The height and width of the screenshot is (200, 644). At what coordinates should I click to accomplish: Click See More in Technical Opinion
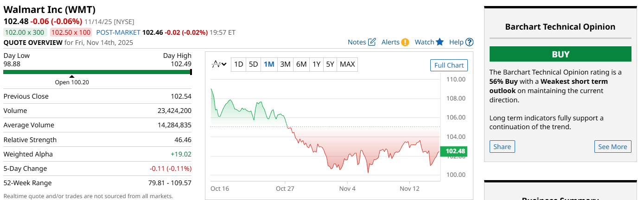[x=612, y=147]
